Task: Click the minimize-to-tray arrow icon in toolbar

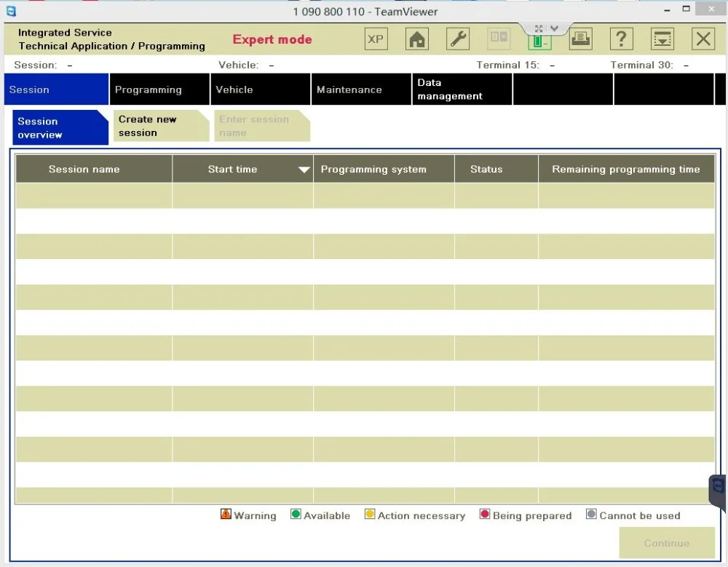Action: coord(662,39)
